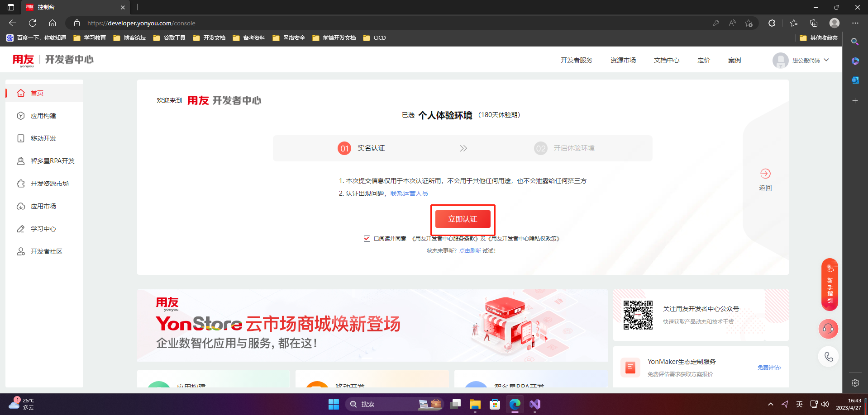
Task: Open the 百度一下 bookmark
Action: tap(36, 38)
